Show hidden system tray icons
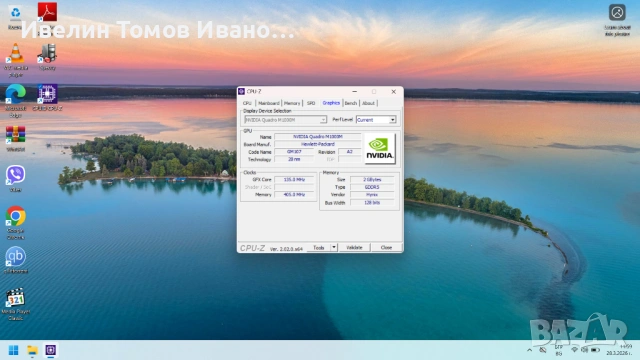640x360 pixels. 529,350
